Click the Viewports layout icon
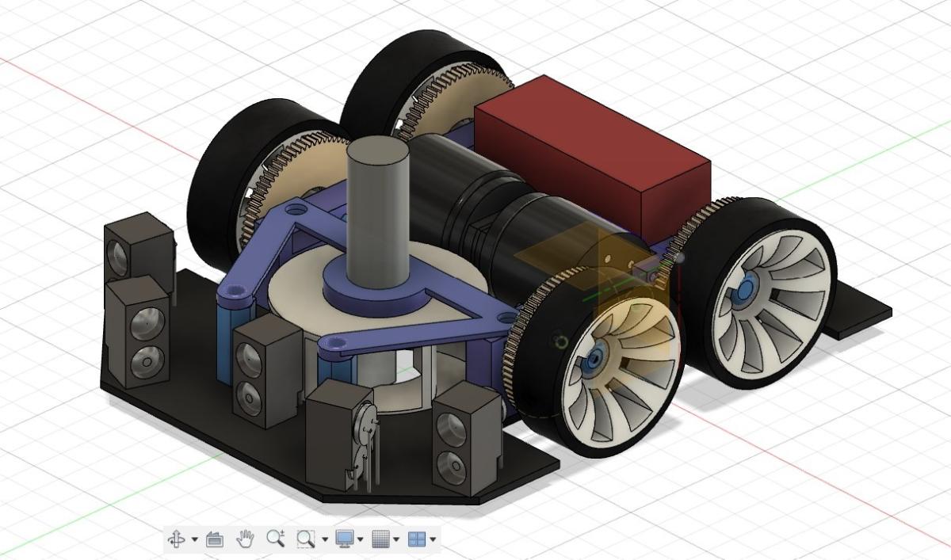951x560 pixels. pos(417,539)
